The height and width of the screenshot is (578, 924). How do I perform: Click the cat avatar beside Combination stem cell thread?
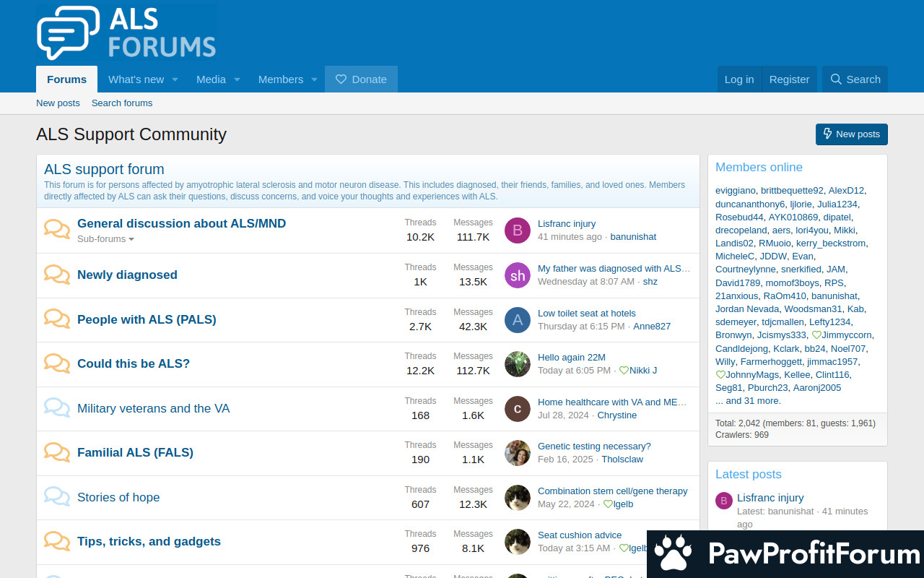518,498
